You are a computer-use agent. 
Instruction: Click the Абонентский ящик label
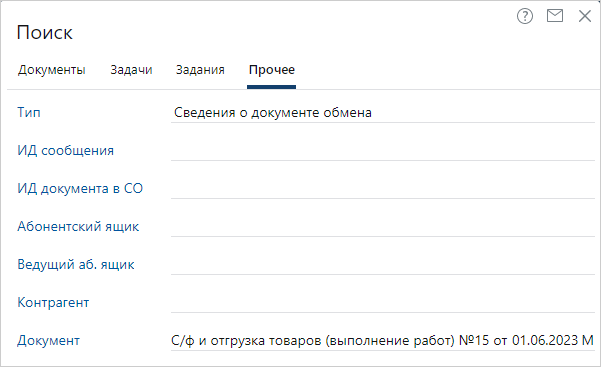78,227
